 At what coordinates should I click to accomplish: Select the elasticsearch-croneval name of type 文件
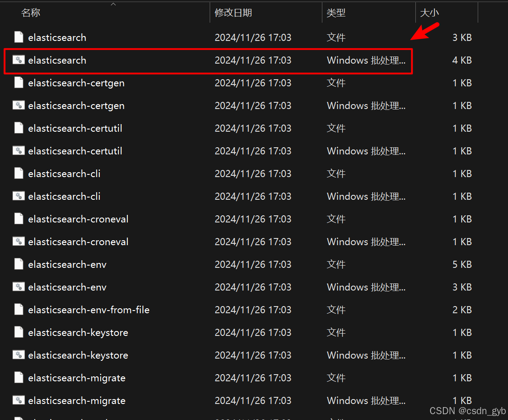pos(78,219)
